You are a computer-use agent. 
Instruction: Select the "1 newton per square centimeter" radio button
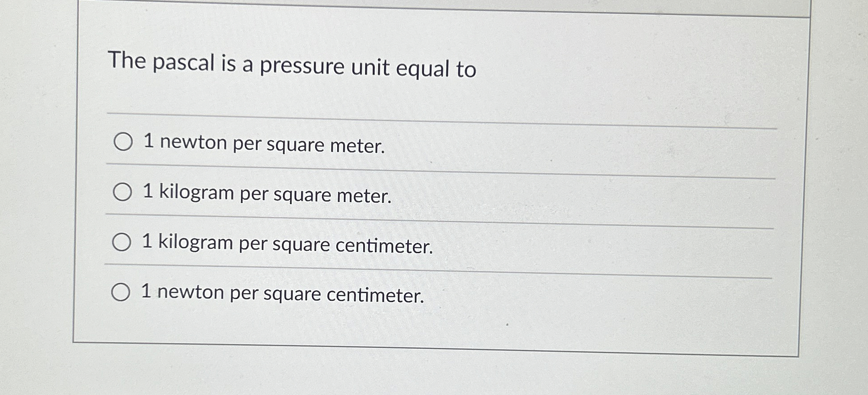click(x=122, y=292)
